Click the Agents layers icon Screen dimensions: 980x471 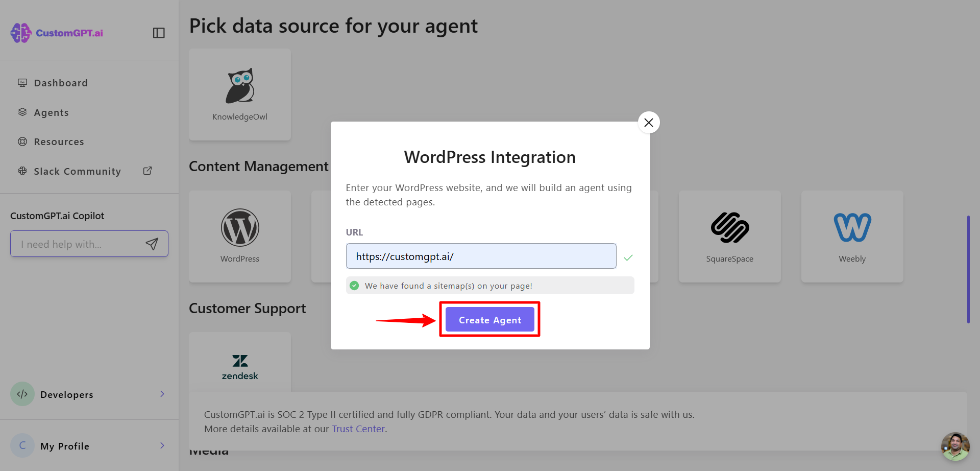coord(22,112)
